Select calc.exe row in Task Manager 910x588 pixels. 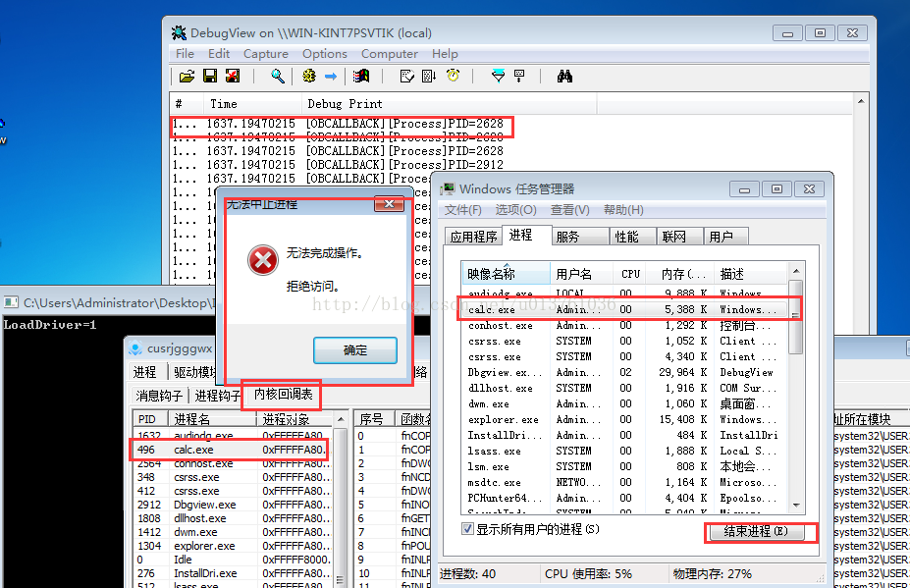[625, 309]
